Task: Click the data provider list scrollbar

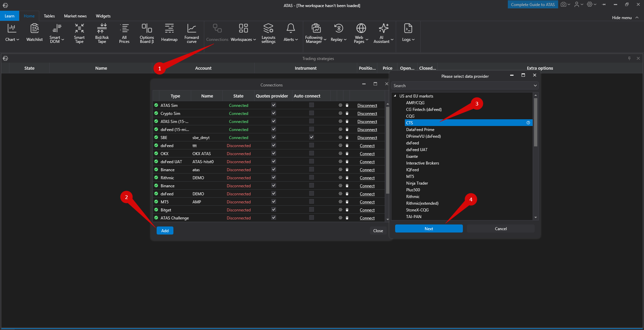Action: pyautogui.click(x=536, y=122)
